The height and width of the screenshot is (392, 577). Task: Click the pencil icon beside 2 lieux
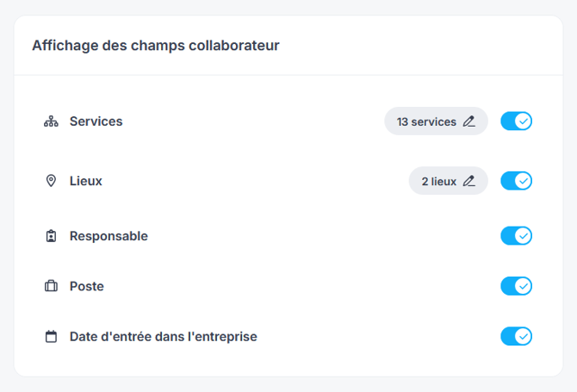(x=468, y=181)
